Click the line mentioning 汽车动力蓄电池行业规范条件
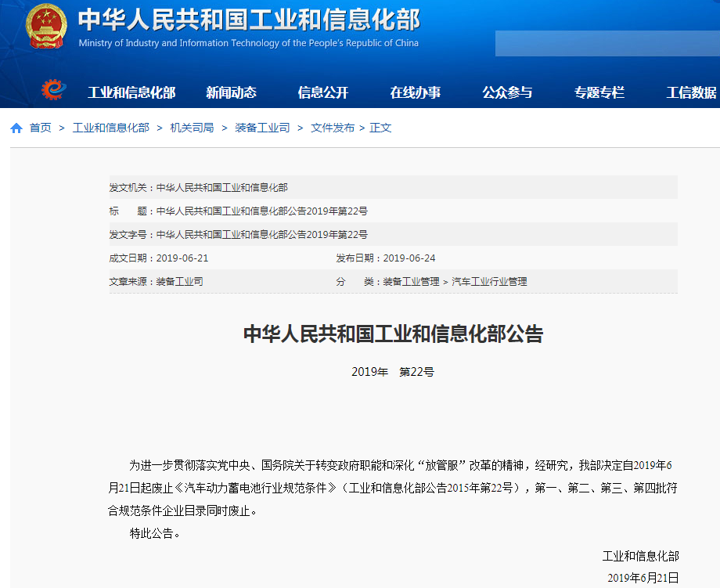720x588 pixels. (393, 488)
